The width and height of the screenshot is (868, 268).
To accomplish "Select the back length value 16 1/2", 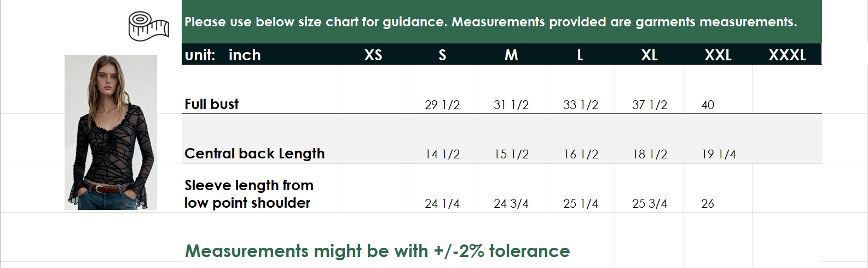I will (x=581, y=154).
